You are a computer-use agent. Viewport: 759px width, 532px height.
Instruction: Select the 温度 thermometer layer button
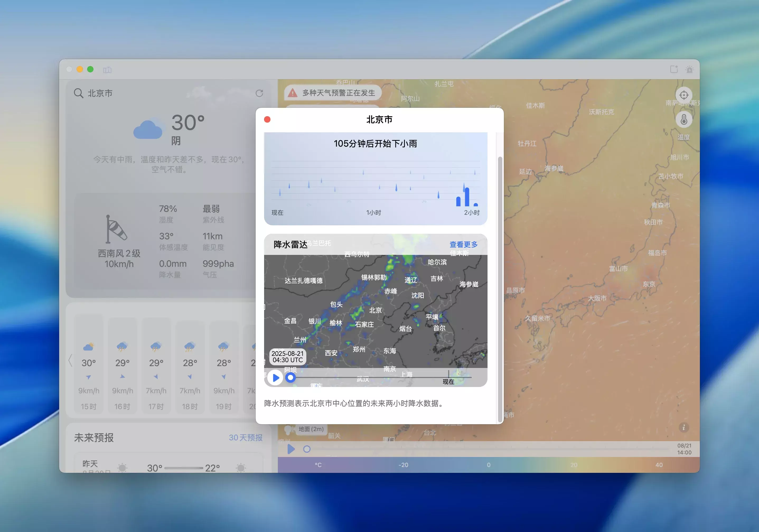(684, 120)
